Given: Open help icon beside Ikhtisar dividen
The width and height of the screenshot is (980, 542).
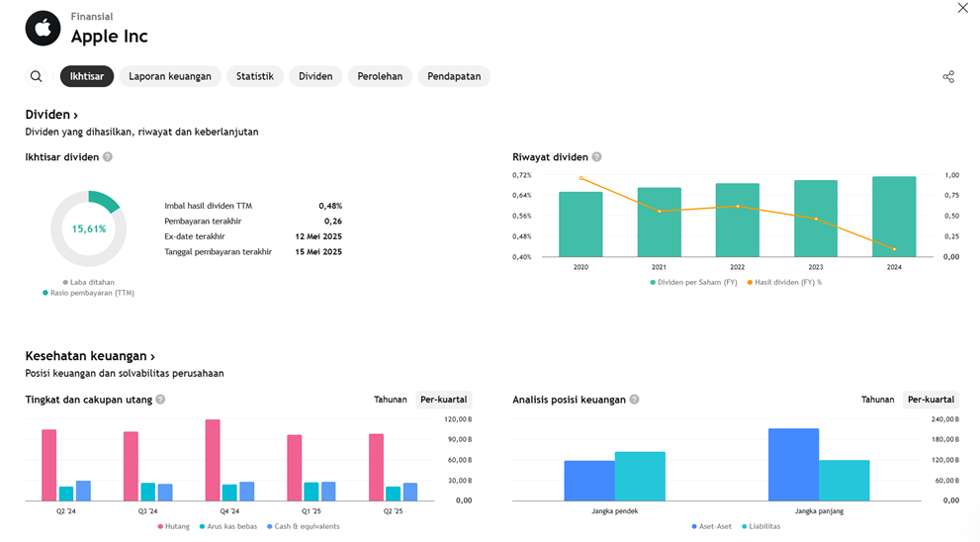Looking at the screenshot, I should [x=108, y=157].
